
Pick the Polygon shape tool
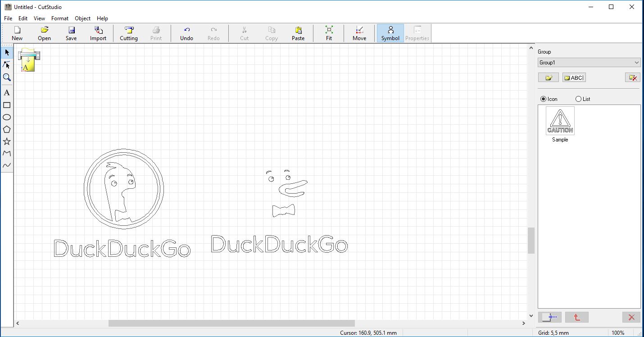coord(7,129)
